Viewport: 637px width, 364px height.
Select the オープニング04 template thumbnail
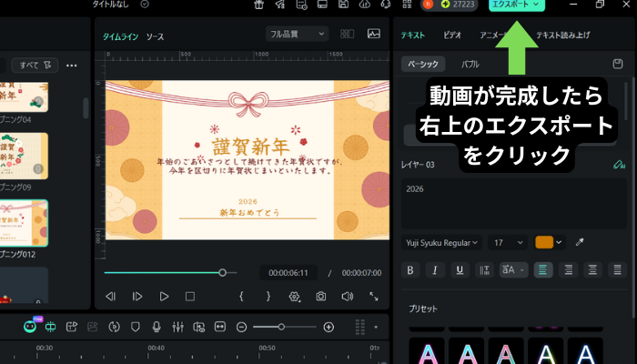pyautogui.click(x=24, y=96)
